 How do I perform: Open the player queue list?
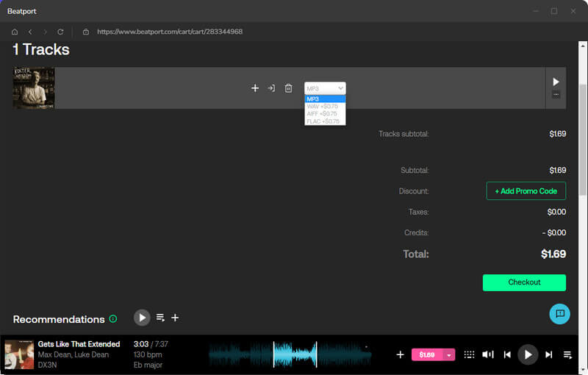567,354
